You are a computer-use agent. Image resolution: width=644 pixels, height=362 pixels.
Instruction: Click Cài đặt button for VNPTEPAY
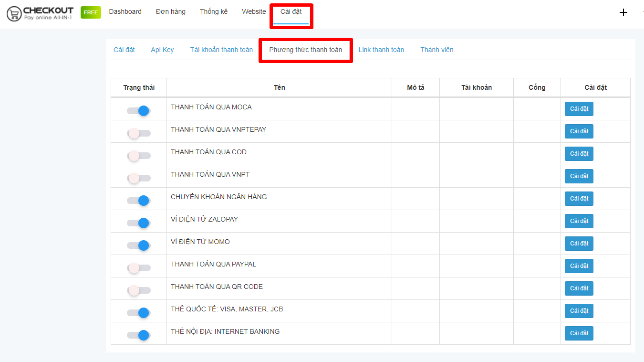click(579, 131)
